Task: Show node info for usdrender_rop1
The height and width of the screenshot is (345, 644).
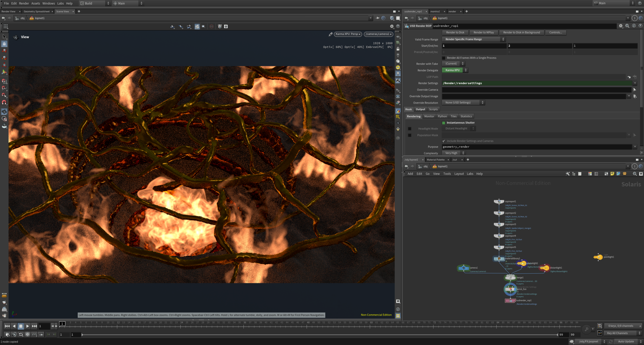Action: click(x=634, y=26)
